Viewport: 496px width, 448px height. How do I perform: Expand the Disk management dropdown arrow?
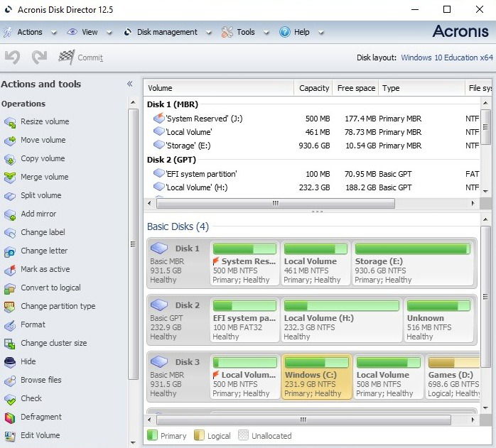[x=208, y=33]
